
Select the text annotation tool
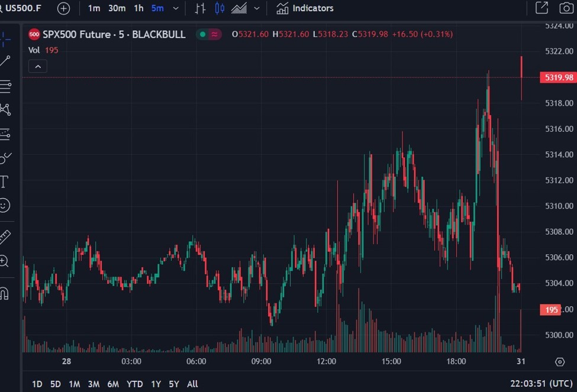coord(6,180)
